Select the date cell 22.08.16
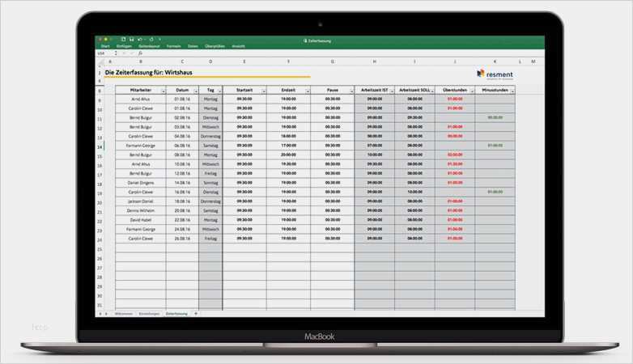 tap(182, 220)
